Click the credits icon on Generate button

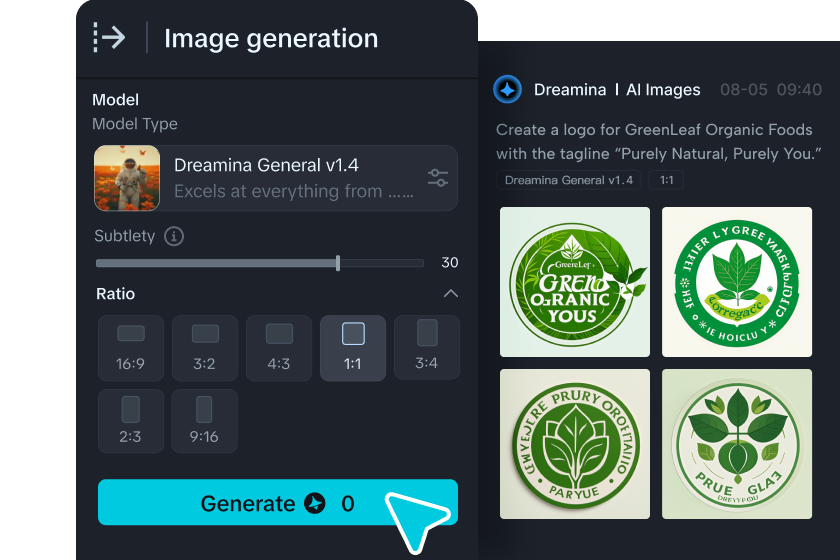(315, 503)
